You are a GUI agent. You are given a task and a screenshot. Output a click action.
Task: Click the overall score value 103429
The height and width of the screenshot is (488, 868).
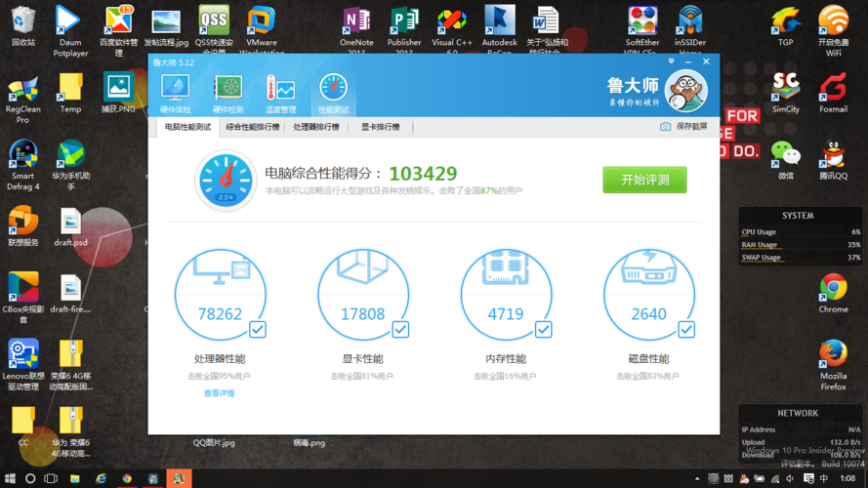tap(423, 174)
